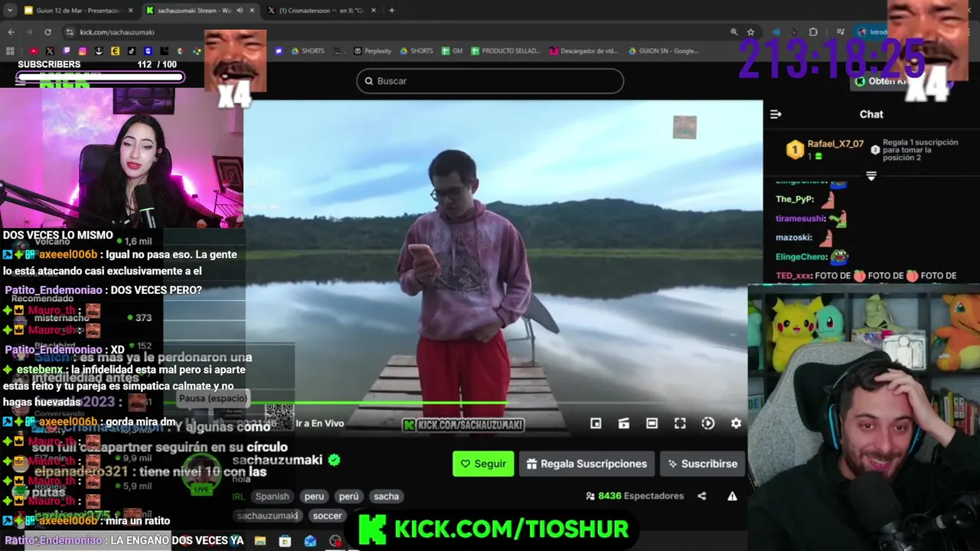Click the 'Ir a En Vivo' label
The image size is (980, 551).
[319, 423]
